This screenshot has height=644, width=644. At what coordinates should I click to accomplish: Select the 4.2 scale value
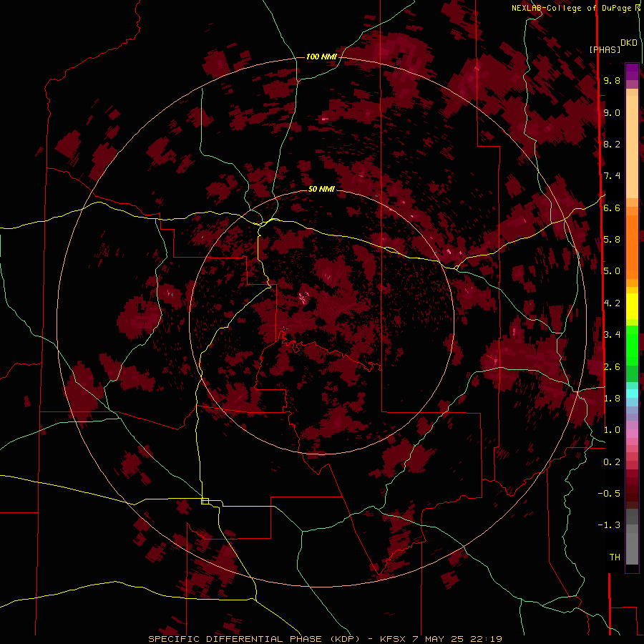(612, 303)
